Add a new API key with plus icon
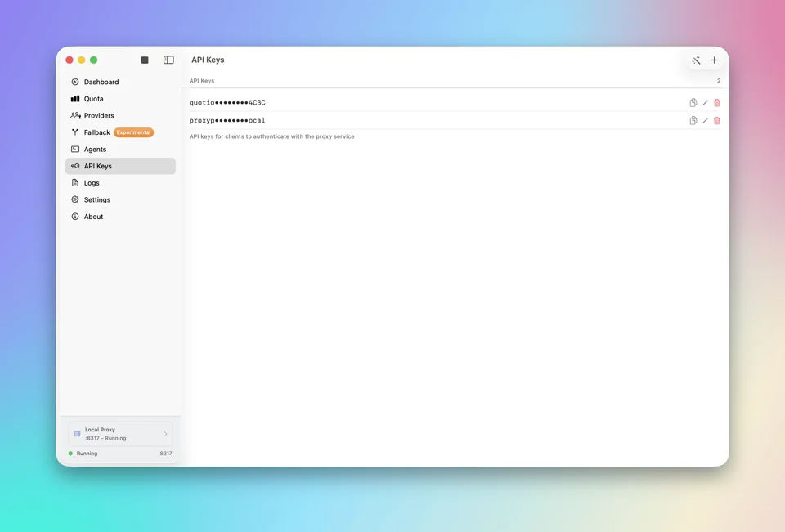The width and height of the screenshot is (785, 532). (715, 60)
